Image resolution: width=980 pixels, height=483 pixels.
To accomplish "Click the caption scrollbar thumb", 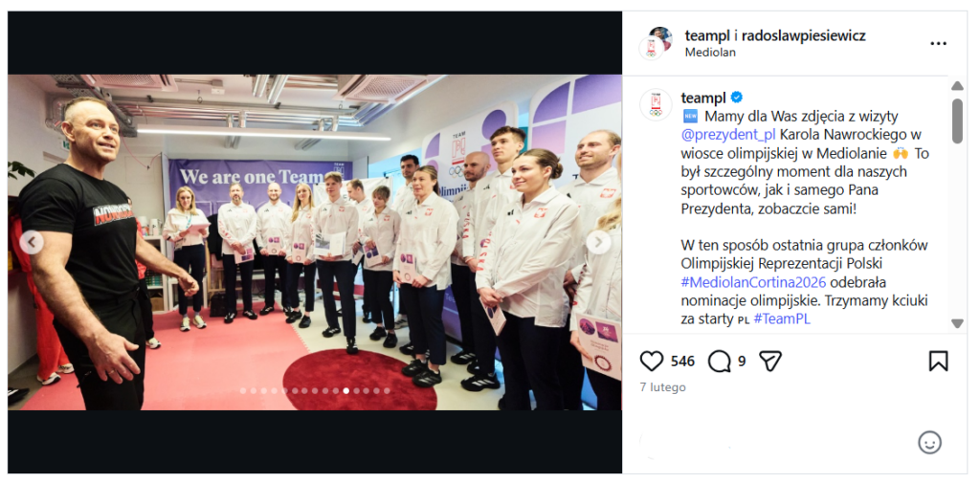I will point(957,121).
